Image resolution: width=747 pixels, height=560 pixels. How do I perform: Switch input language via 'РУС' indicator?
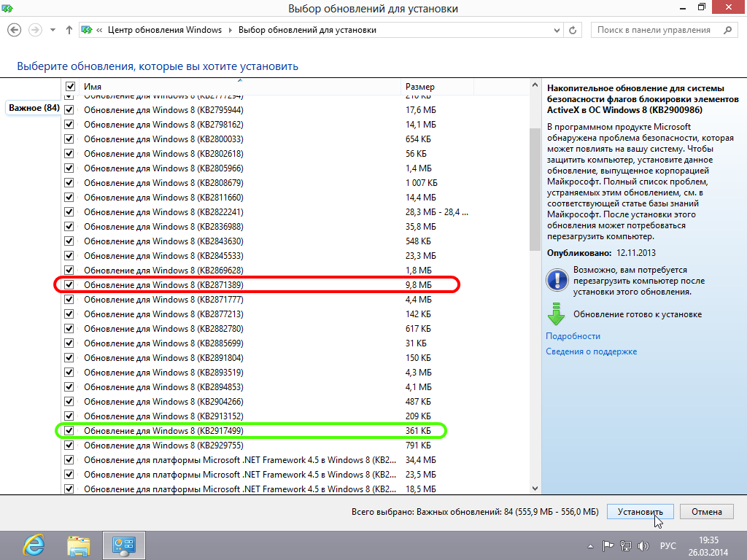(x=668, y=546)
